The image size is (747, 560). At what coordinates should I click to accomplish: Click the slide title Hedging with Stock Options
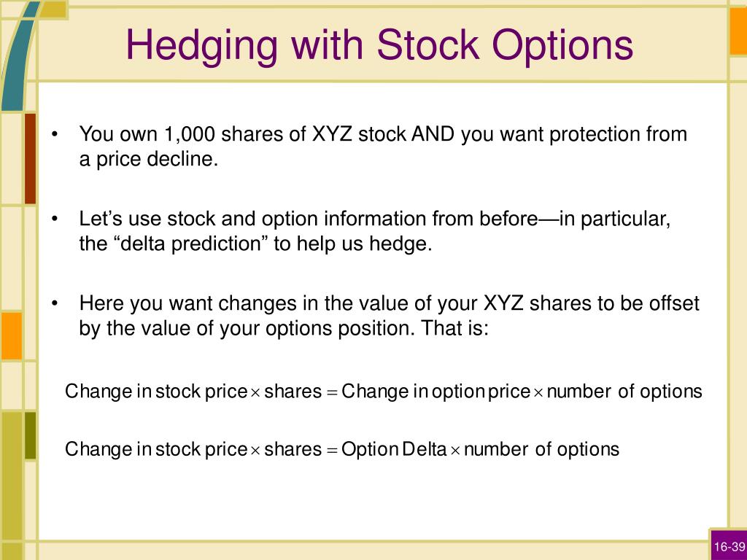pos(379,46)
